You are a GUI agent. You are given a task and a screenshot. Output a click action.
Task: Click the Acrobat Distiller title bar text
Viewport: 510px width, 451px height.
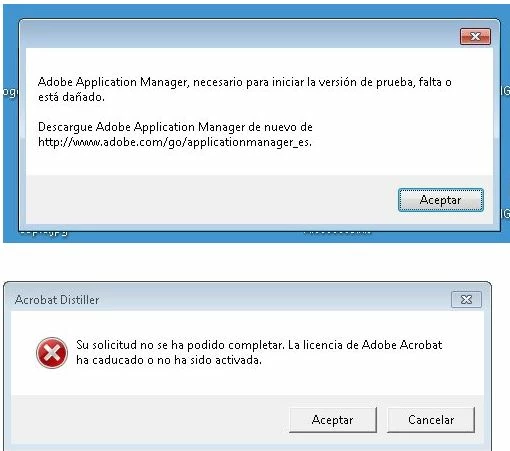click(x=57, y=300)
